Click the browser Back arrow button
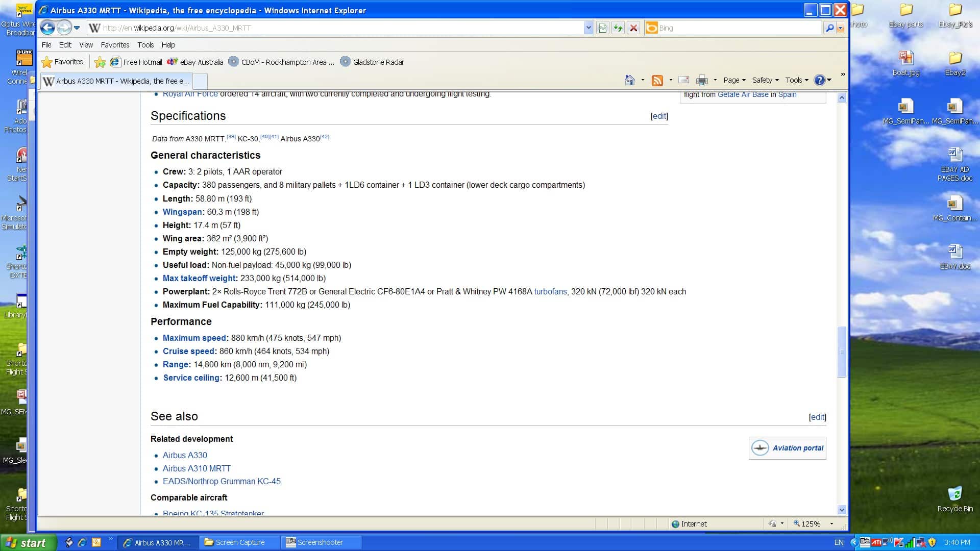 [x=47, y=28]
